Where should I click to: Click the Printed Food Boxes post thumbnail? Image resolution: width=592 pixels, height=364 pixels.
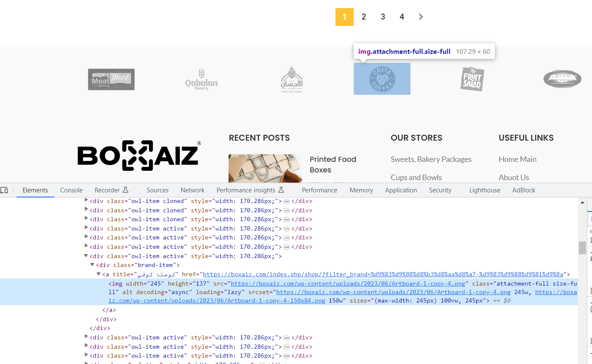point(265,168)
